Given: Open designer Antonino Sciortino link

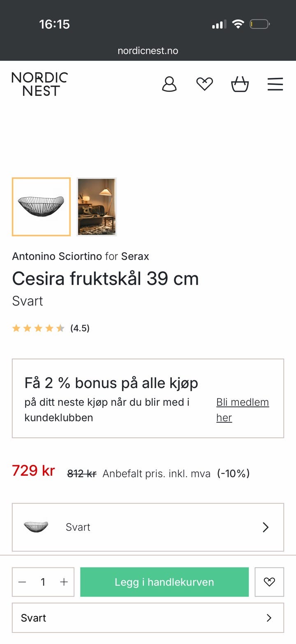Looking at the screenshot, I should [57, 256].
